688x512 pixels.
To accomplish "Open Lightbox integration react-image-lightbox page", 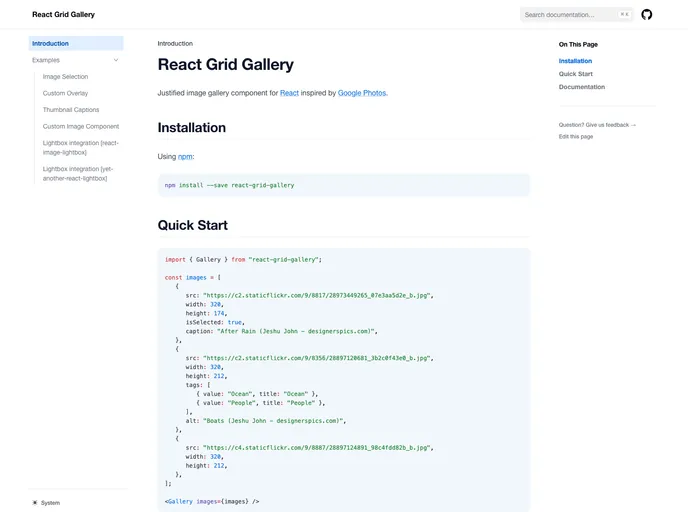I will (81, 148).
